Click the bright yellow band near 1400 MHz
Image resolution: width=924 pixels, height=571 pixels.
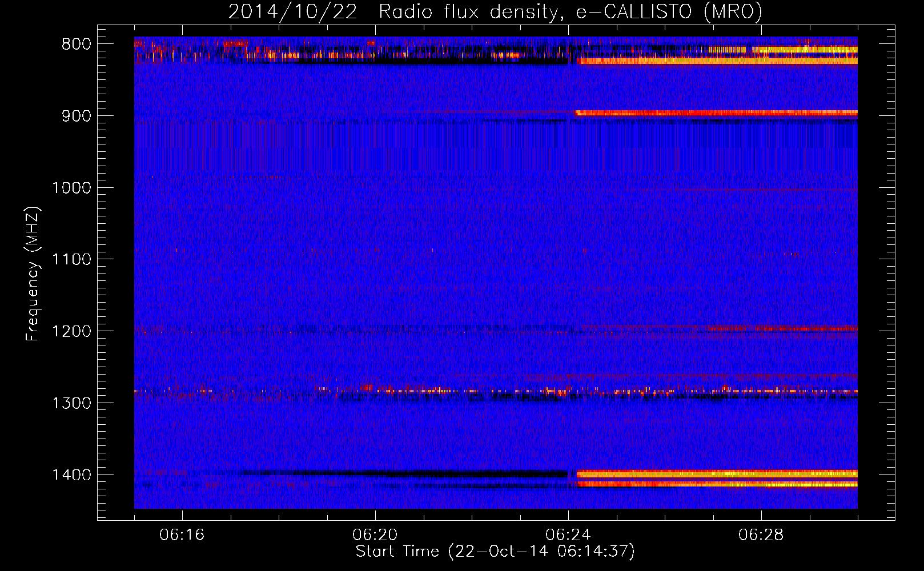coord(717,474)
